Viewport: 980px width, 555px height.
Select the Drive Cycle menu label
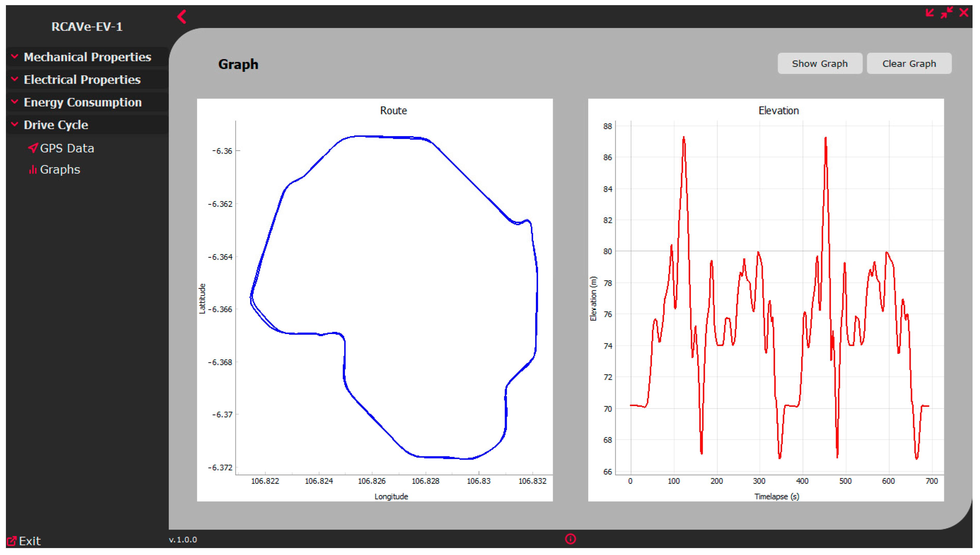tap(56, 125)
